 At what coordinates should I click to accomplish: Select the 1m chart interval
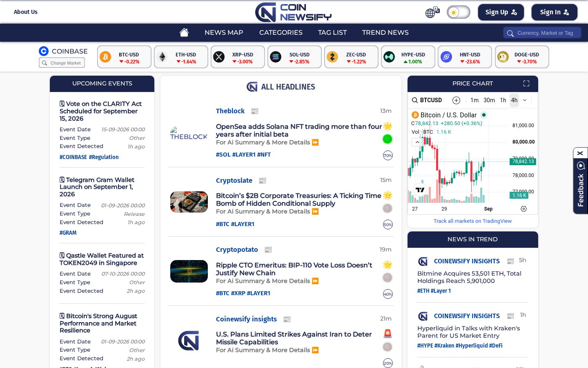[474, 100]
